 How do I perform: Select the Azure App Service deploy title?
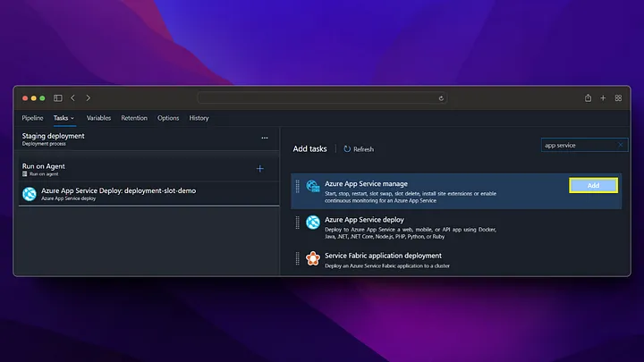coord(364,220)
